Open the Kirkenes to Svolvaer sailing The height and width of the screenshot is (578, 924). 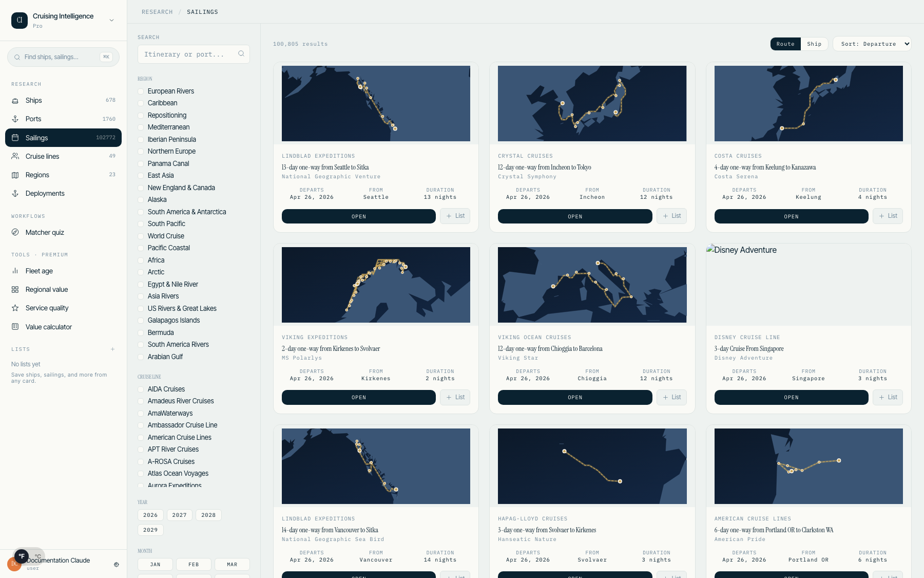(359, 398)
